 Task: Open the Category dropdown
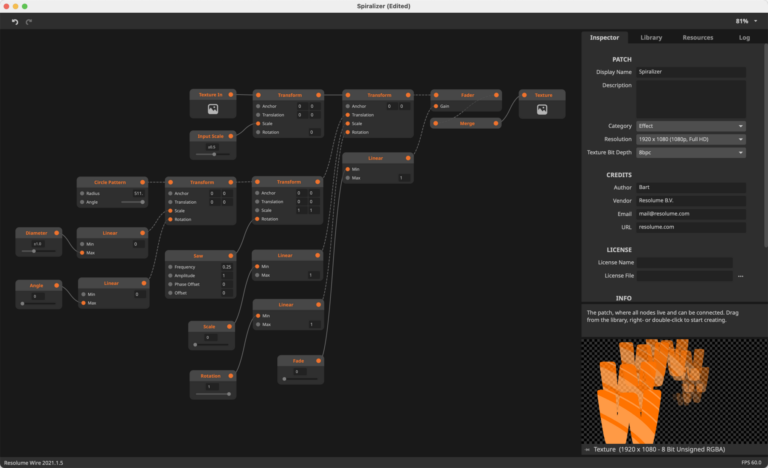(x=691, y=126)
